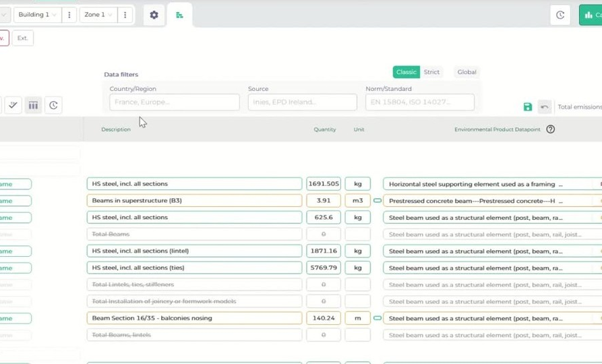Click the struck-through Total Beams, lintels row

pyautogui.click(x=194, y=335)
